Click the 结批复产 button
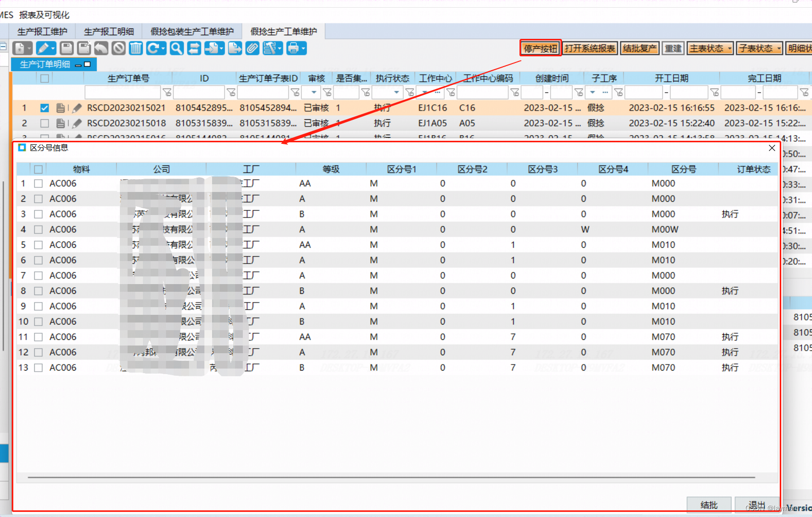The height and width of the screenshot is (517, 812). pyautogui.click(x=640, y=48)
